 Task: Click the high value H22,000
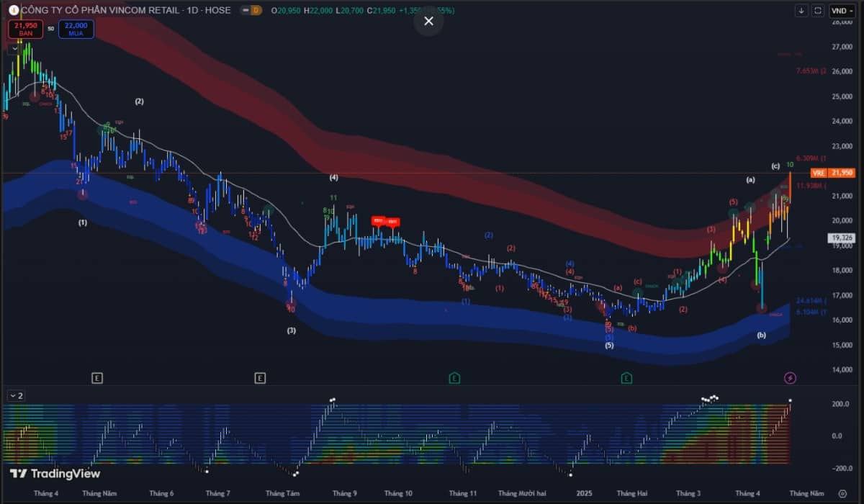[318, 11]
